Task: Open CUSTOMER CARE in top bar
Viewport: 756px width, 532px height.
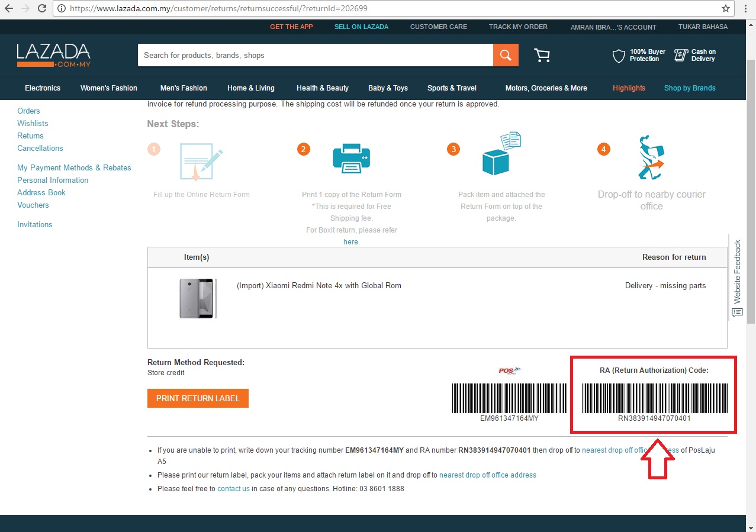Action: 439,27
